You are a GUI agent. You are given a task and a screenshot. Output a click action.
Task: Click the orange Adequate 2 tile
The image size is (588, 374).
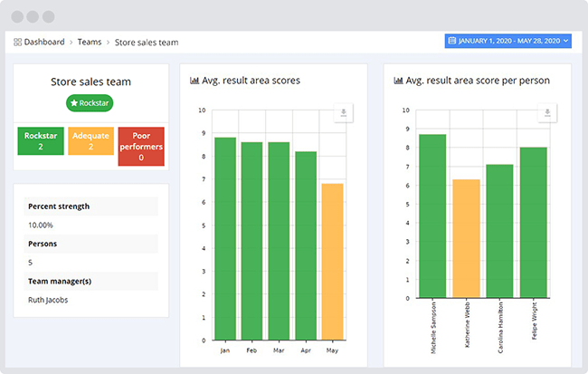[x=90, y=140]
